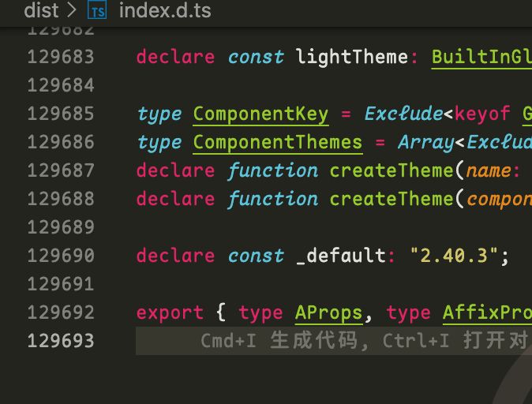Click the const keyword on line 129690

256,256
